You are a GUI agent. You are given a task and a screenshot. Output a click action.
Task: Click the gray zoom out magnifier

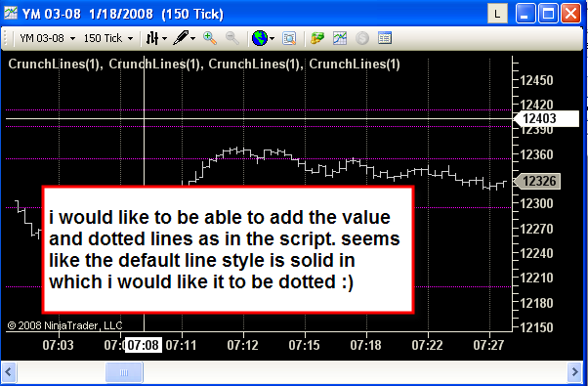coord(232,38)
